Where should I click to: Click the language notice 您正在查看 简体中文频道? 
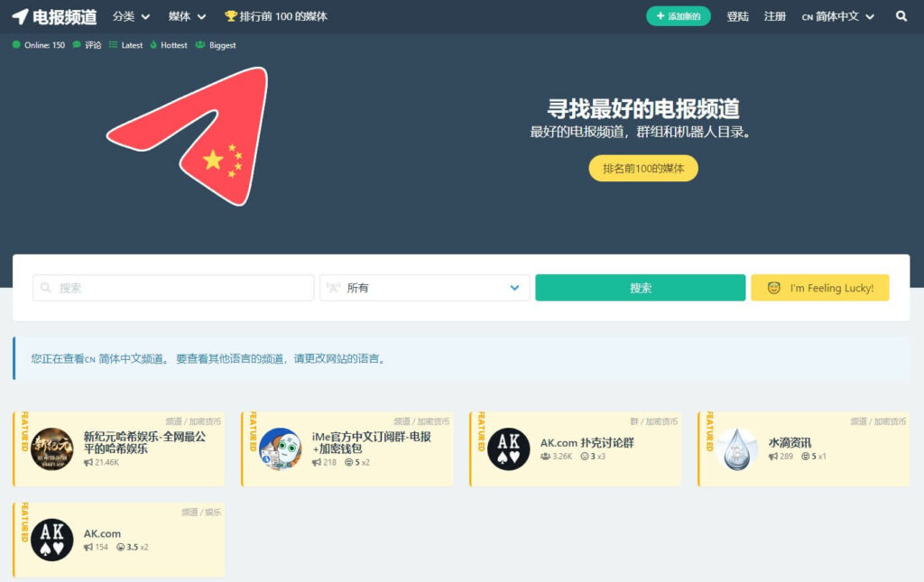[x=209, y=359]
